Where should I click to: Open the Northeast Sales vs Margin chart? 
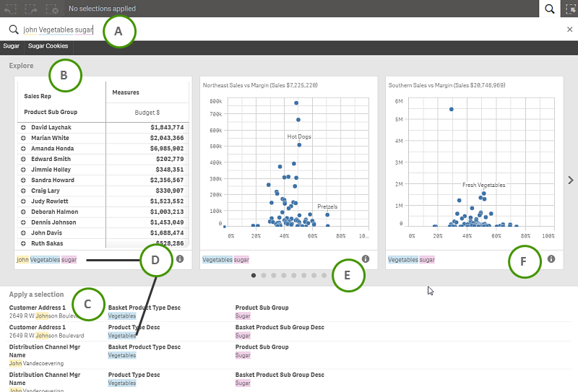pyautogui.click(x=288, y=166)
